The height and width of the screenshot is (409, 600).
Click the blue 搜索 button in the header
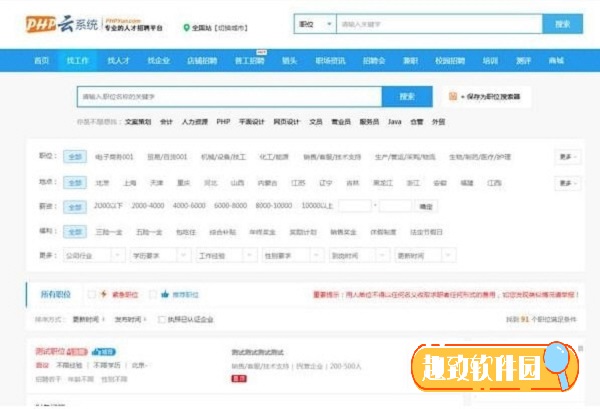pos(562,23)
